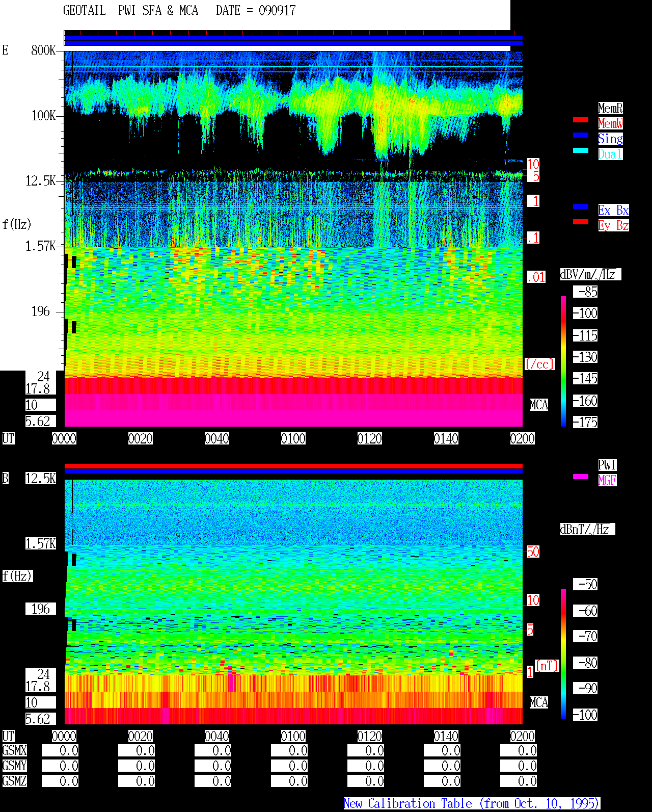Select the Ex Bx legend label
This screenshot has width=652, height=812.
[x=613, y=210]
